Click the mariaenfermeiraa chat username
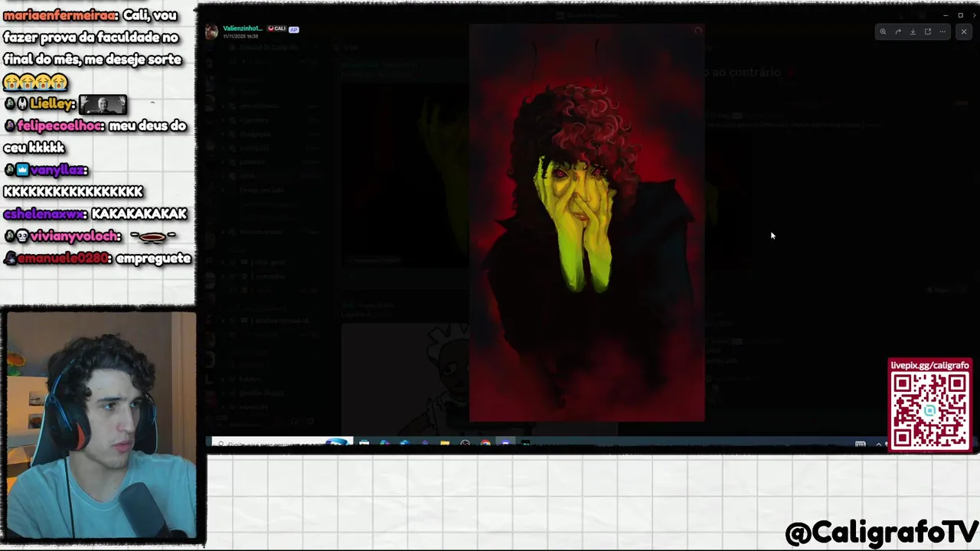The height and width of the screenshot is (551, 980). (x=60, y=15)
